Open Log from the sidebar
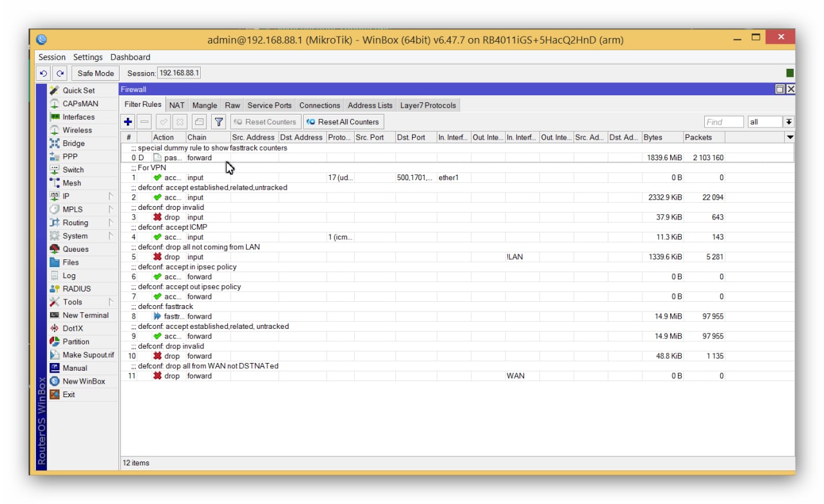The height and width of the screenshot is (504, 824). coord(68,275)
